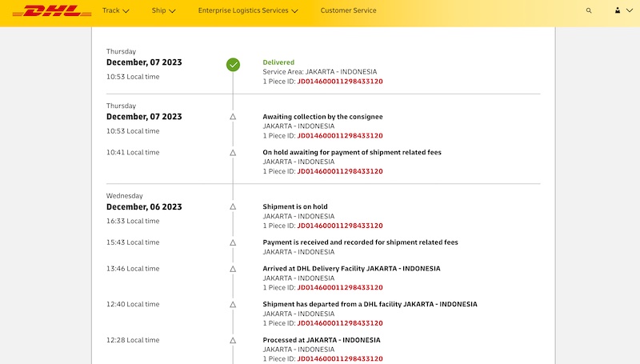This screenshot has height=364, width=640.
Task: Select 'Shipment is on hold' status text
Action: pyautogui.click(x=295, y=206)
